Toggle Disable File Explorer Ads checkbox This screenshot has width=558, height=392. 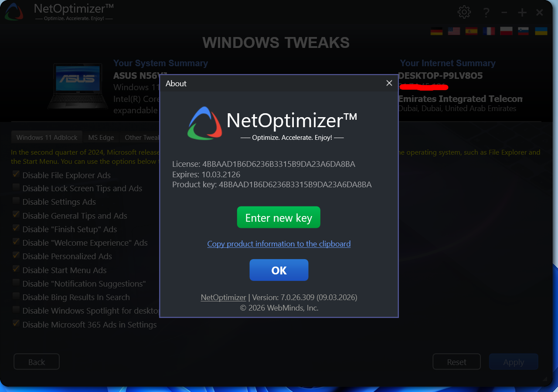pyautogui.click(x=16, y=175)
